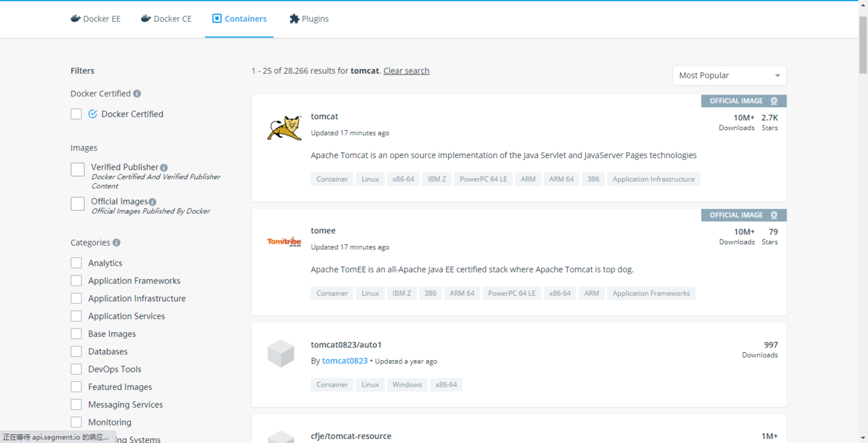Click the cube icon for tomcat0823/auto1

281,353
